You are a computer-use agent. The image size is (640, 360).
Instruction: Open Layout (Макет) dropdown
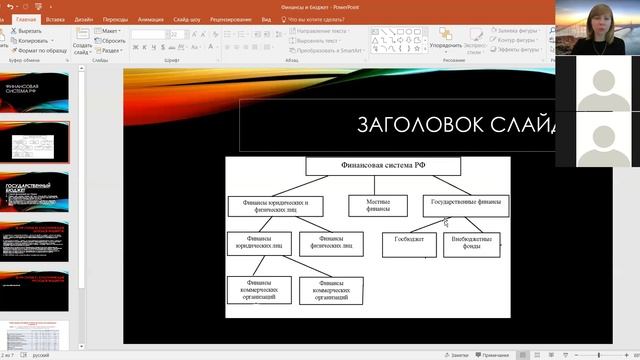(x=108, y=31)
